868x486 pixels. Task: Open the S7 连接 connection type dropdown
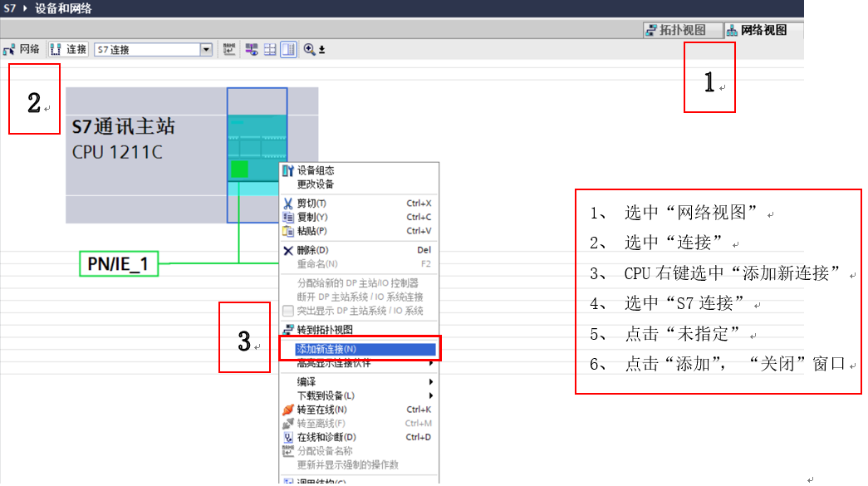(206, 50)
